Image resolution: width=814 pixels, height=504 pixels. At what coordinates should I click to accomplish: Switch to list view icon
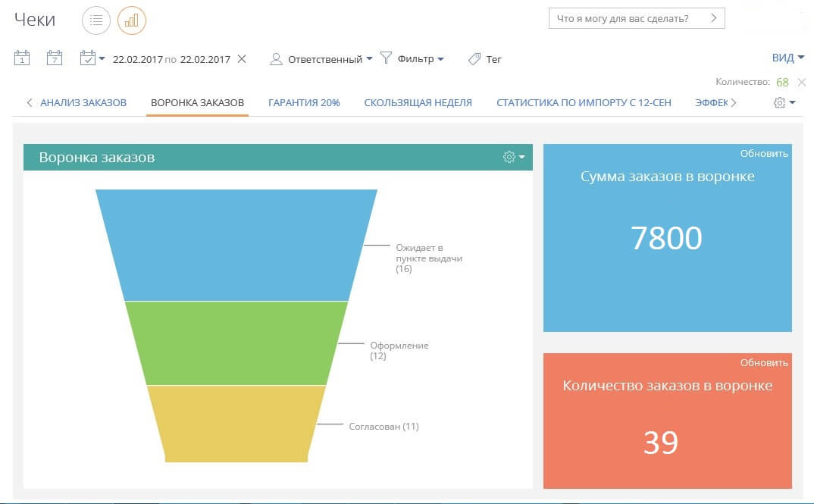click(96, 20)
